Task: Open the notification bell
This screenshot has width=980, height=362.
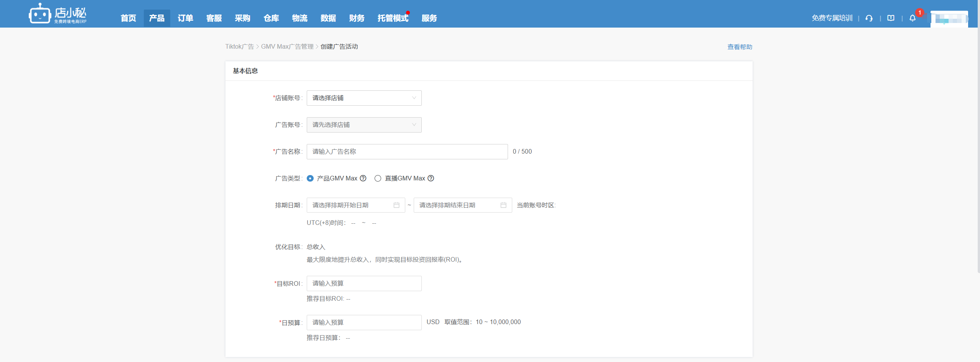Action: coord(913,18)
